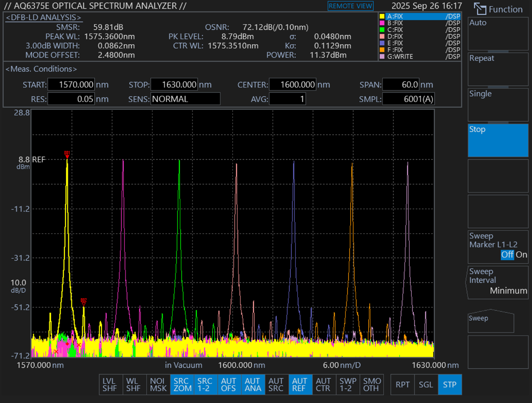Screen dimensions: 532x403
Task: Click the marker 001 peak flag
Action: pos(67,154)
